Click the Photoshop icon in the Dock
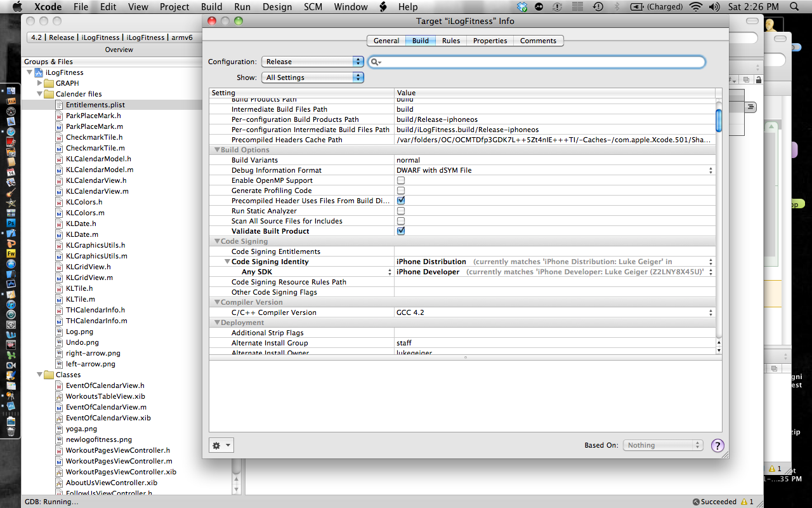812x508 pixels. click(11, 223)
